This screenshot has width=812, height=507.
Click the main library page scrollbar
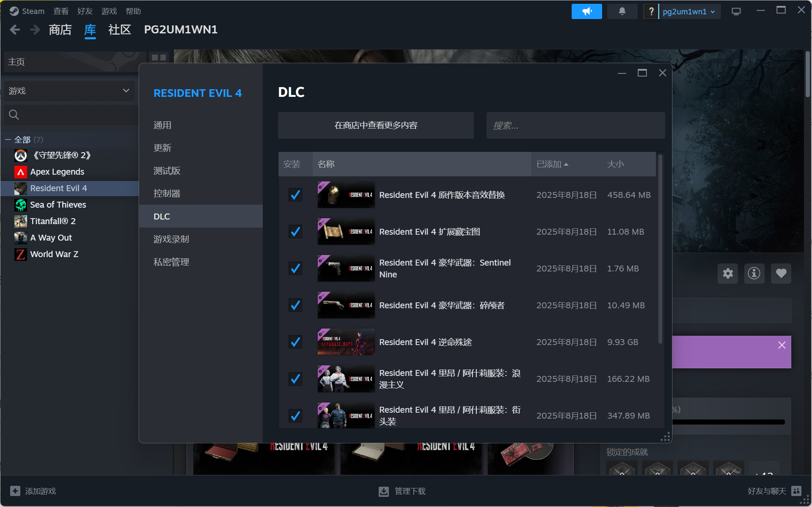808,74
